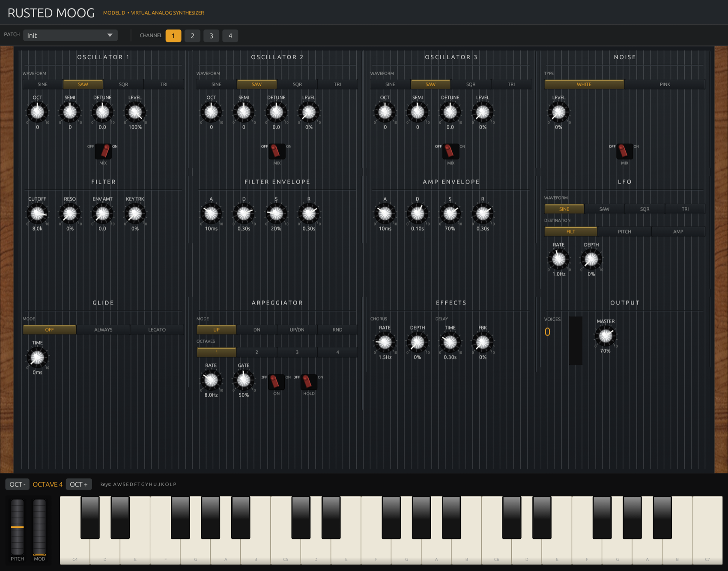
Task: Click the LFO DEPTH knob
Action: (591, 259)
